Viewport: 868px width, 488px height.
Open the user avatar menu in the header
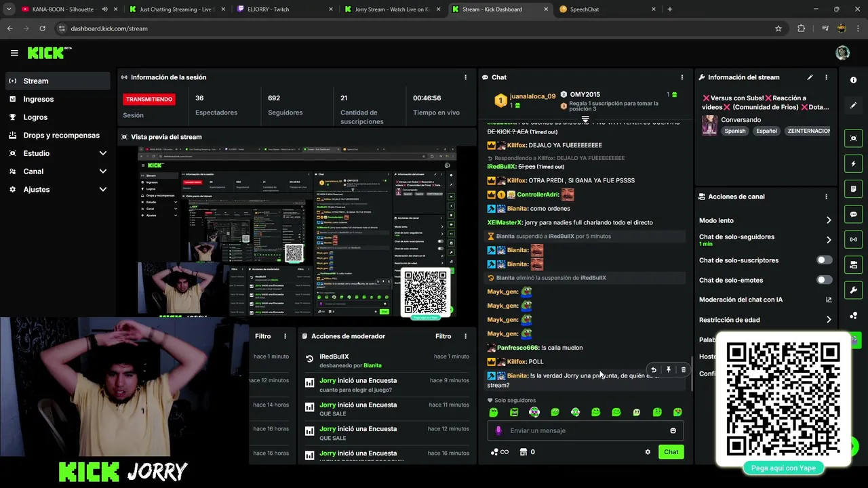click(x=842, y=53)
